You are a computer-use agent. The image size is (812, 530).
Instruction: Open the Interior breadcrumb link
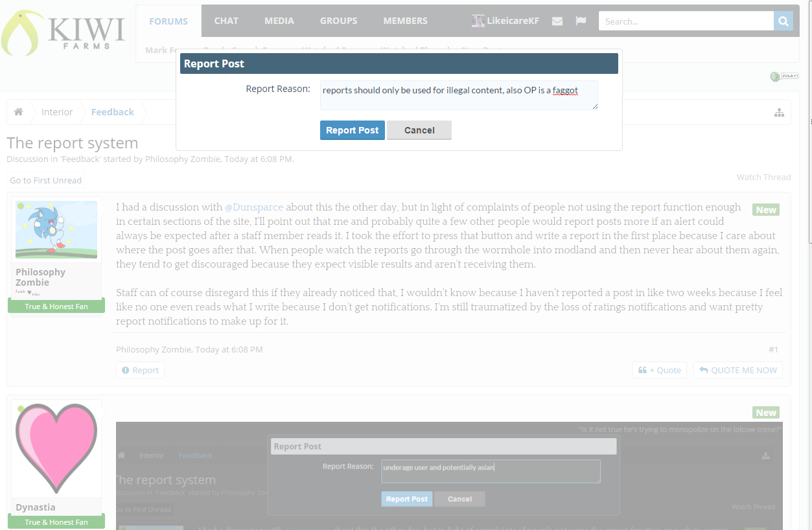(x=57, y=112)
